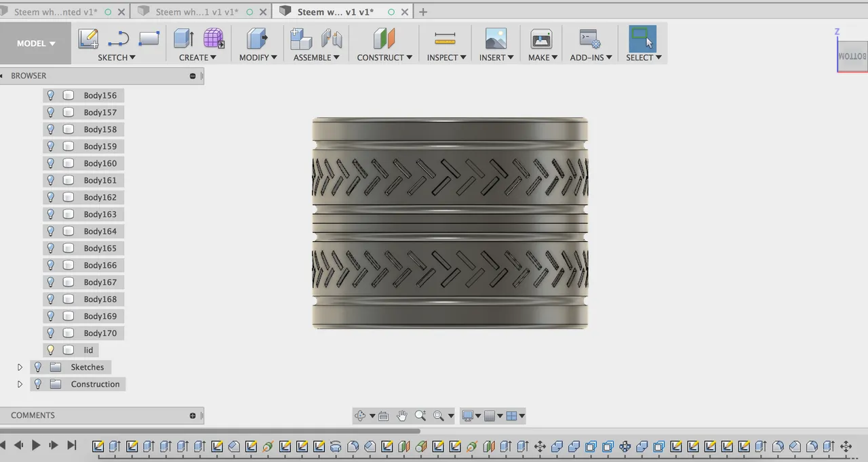Toggle visibility of Body164
This screenshot has height=462, width=868.
point(50,231)
